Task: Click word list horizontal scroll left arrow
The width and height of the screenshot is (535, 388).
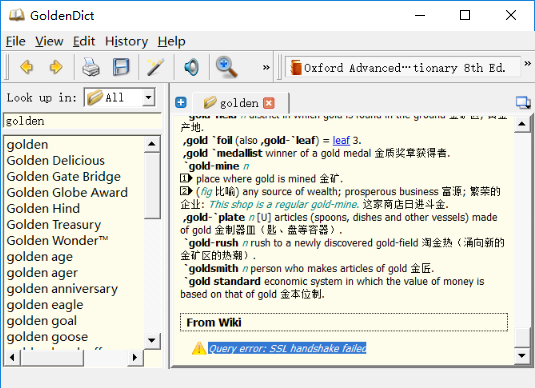Action: (12, 357)
